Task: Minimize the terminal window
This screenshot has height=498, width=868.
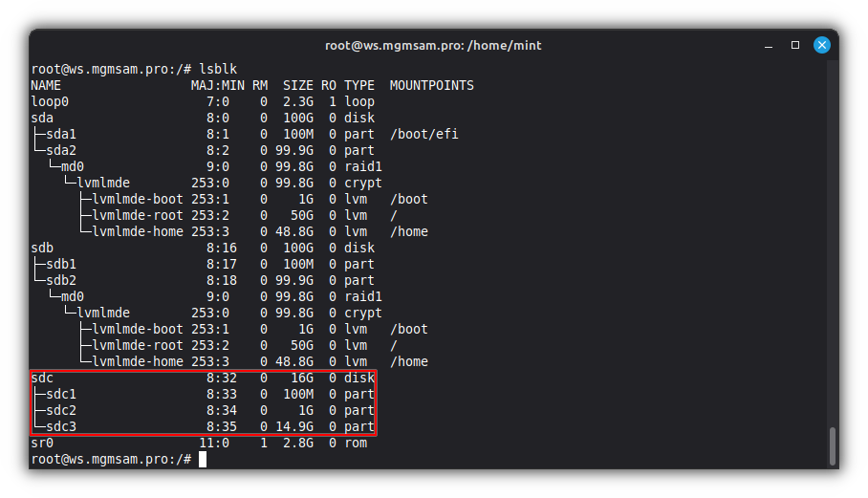Action: (x=769, y=45)
